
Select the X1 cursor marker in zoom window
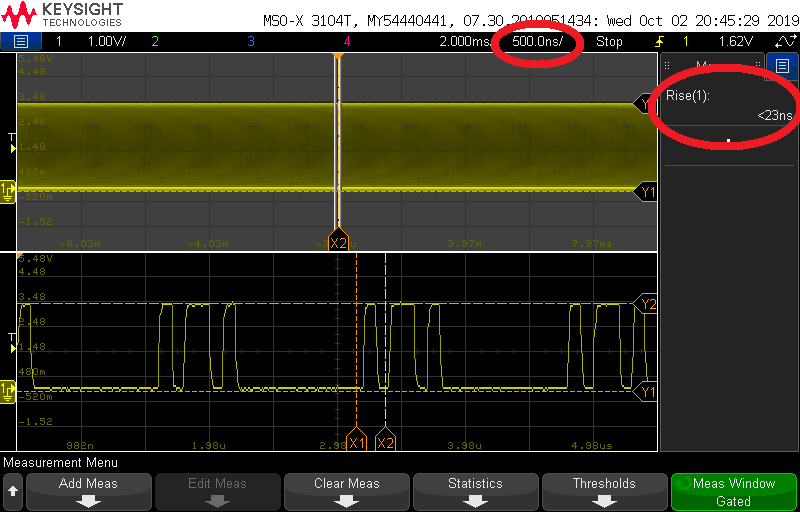point(357,442)
